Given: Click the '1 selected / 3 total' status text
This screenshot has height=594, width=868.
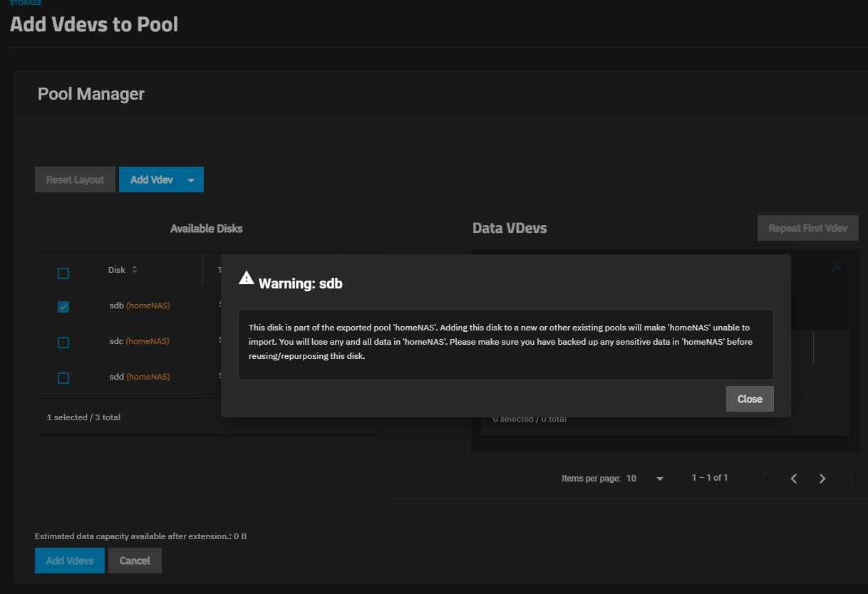Looking at the screenshot, I should (x=83, y=417).
